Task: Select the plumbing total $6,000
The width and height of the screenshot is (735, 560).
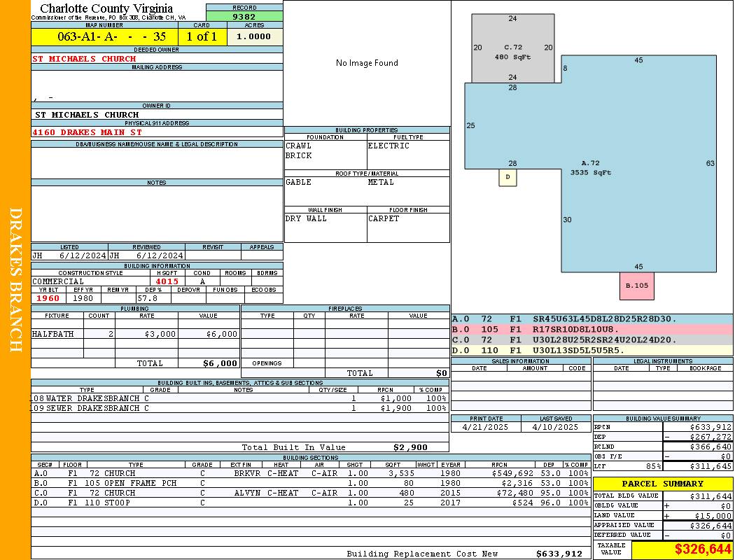Action: (x=220, y=363)
